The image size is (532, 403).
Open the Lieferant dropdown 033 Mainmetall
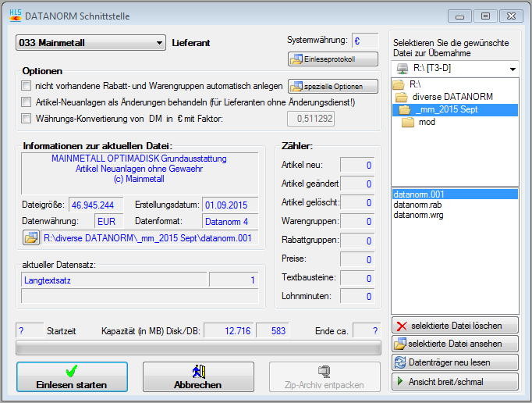tap(90, 43)
